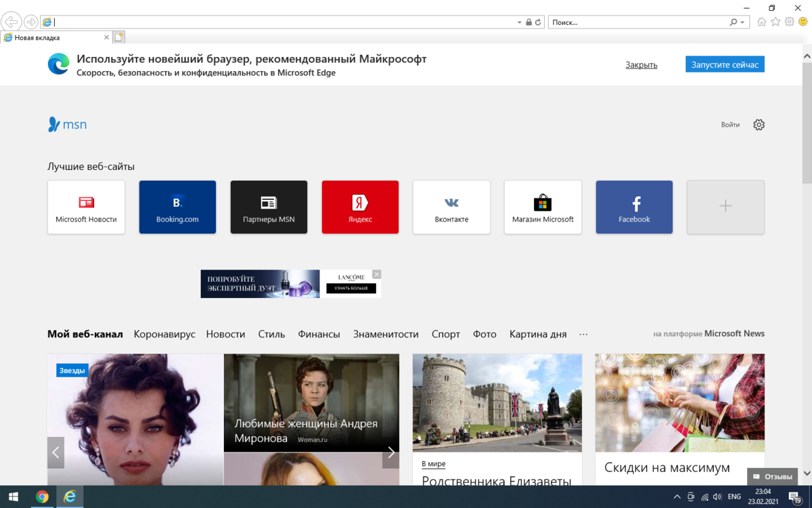Image resolution: width=812 pixels, height=508 pixels.
Task: Open Google Chrome from the taskbar
Action: 42,496
